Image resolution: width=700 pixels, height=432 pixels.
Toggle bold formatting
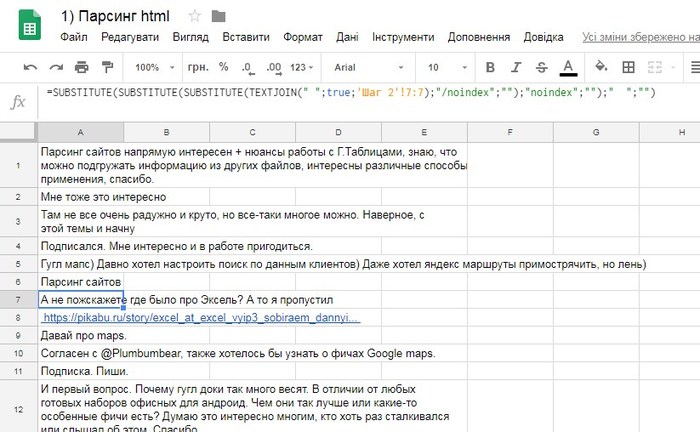pyautogui.click(x=490, y=68)
